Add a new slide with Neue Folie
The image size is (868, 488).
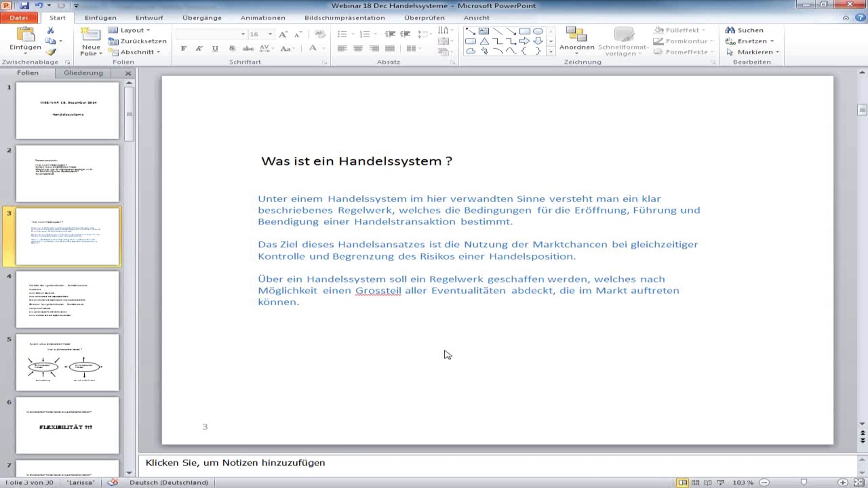click(91, 42)
